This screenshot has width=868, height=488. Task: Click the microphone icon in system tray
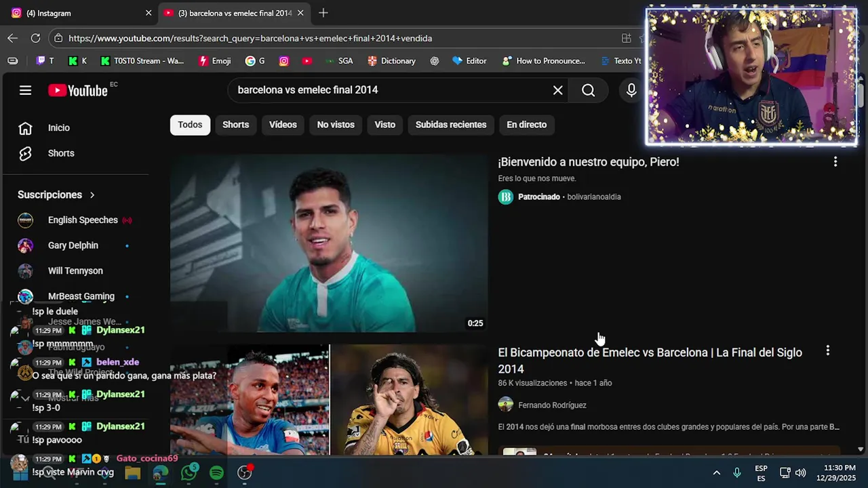point(737,473)
